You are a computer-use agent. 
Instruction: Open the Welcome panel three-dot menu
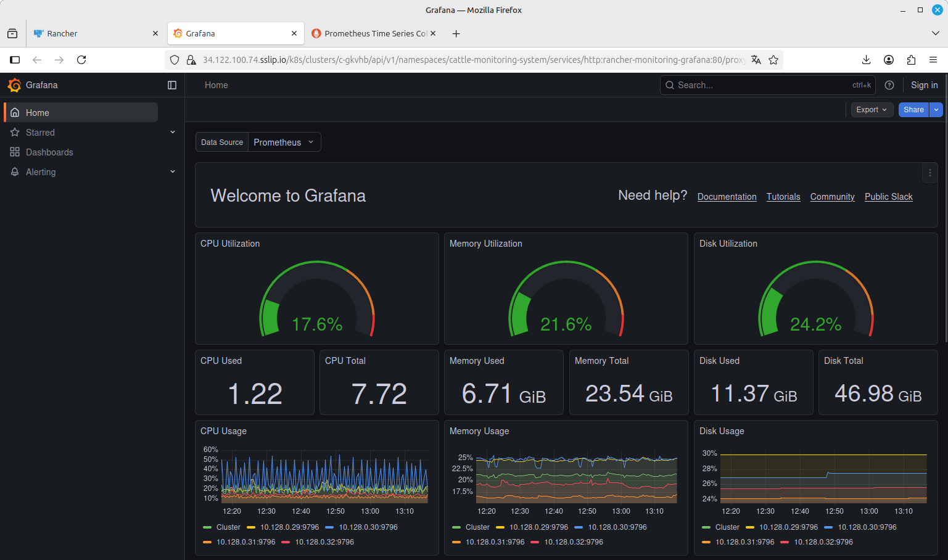(x=930, y=173)
